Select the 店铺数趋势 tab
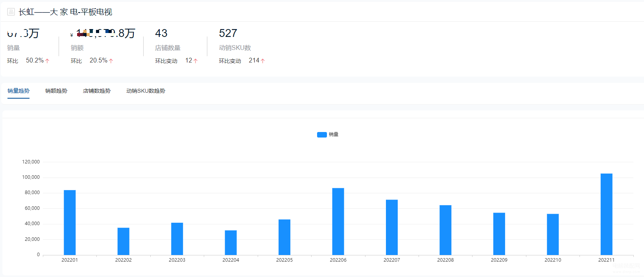Image resolution: width=644 pixels, height=277 pixels. click(x=97, y=91)
